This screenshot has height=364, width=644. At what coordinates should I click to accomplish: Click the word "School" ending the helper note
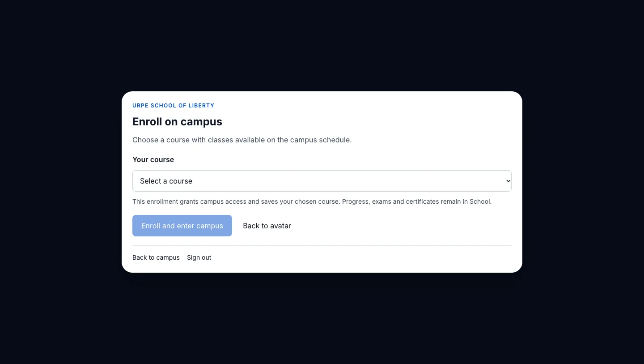[480, 201]
